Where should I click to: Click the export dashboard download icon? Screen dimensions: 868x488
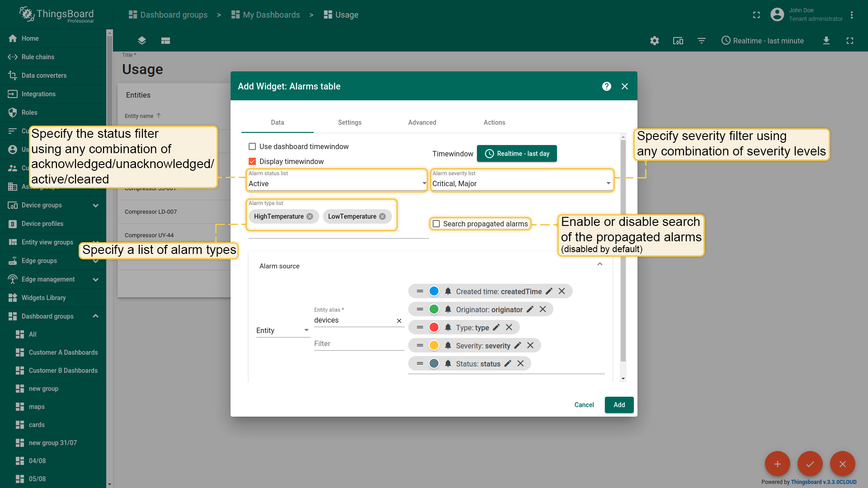click(x=826, y=41)
